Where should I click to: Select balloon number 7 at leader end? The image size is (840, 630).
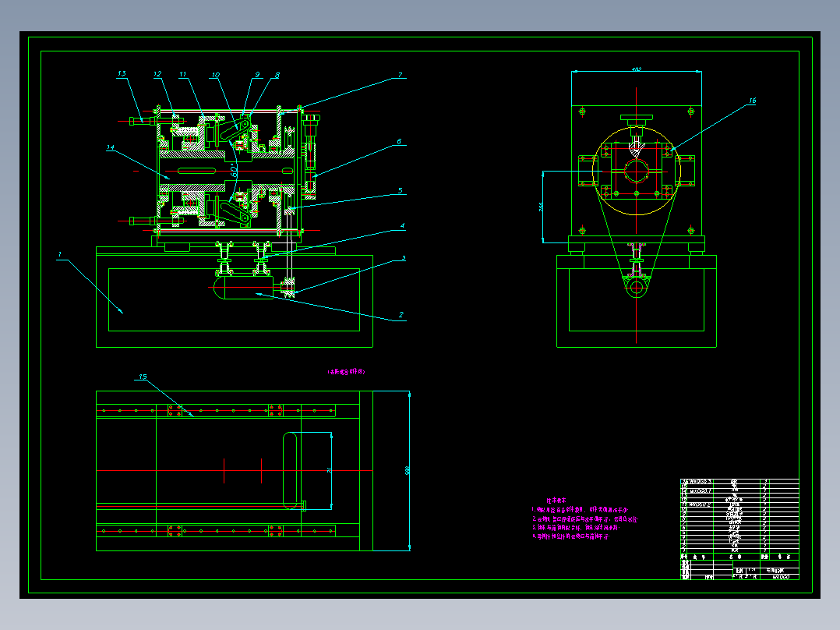coord(401,75)
